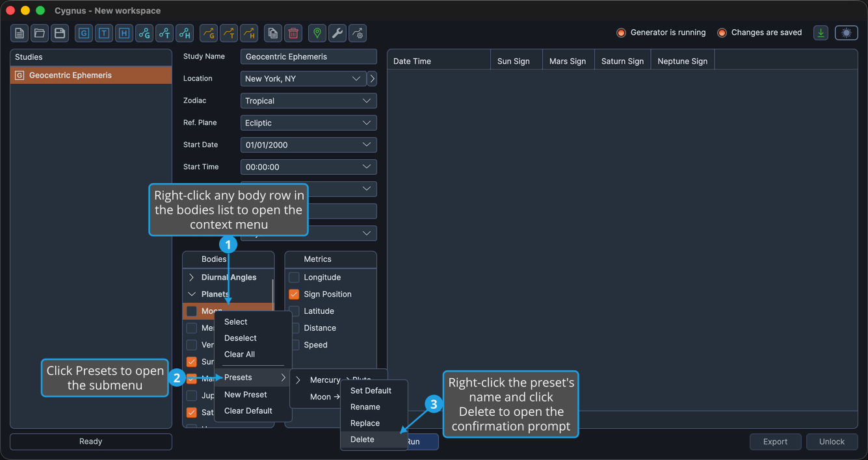Toggle the Sun body checkbox

pos(192,362)
